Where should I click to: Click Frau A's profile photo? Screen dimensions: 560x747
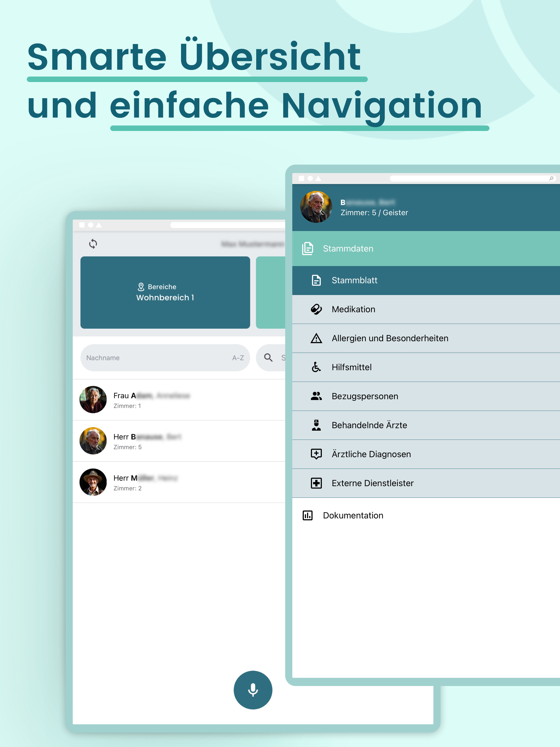pyautogui.click(x=93, y=399)
